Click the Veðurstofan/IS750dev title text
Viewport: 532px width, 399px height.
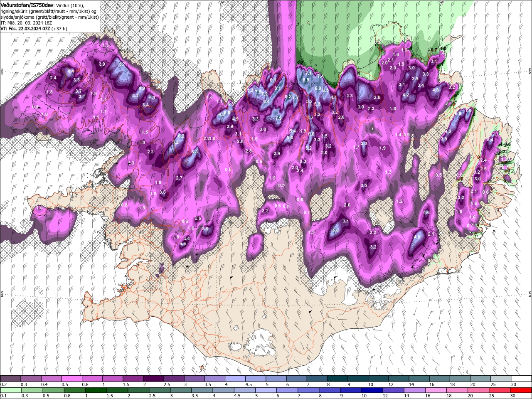27,5
